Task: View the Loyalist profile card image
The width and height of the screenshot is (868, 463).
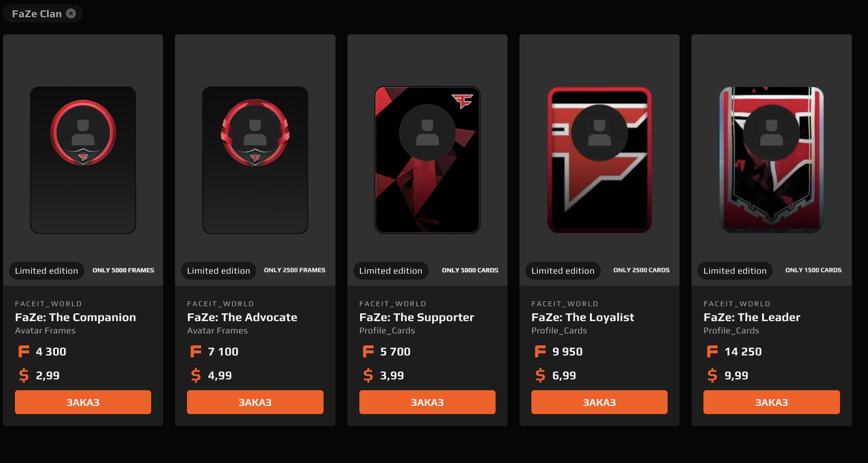Action: 599,160
